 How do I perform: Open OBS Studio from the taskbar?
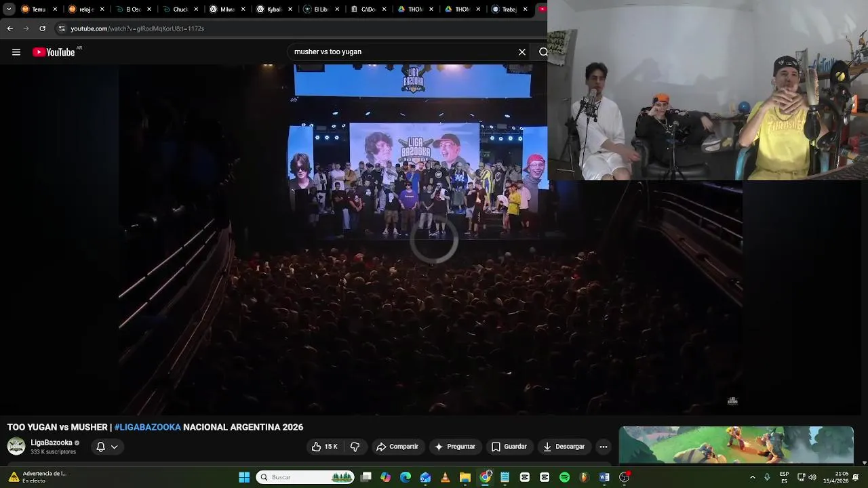pos(625,477)
